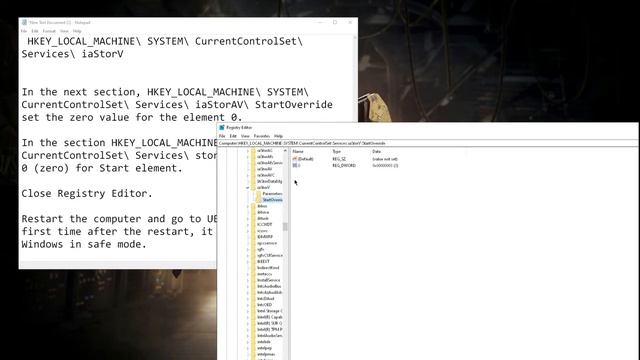Viewport: 640px width, 360px height.
Task: Open Registry Editor Favorites menu
Action: [262, 136]
